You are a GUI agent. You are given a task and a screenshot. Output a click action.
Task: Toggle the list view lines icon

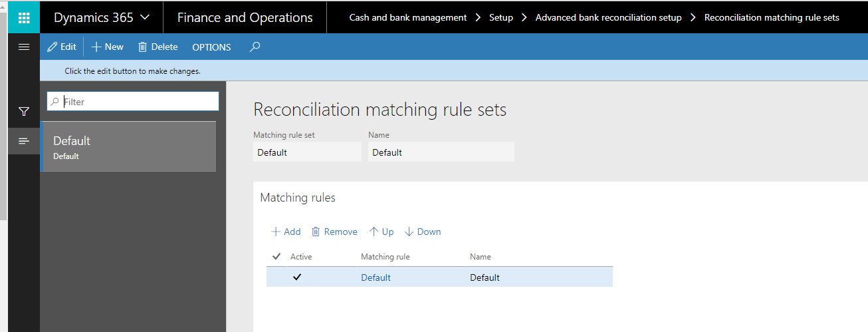pos(24,141)
